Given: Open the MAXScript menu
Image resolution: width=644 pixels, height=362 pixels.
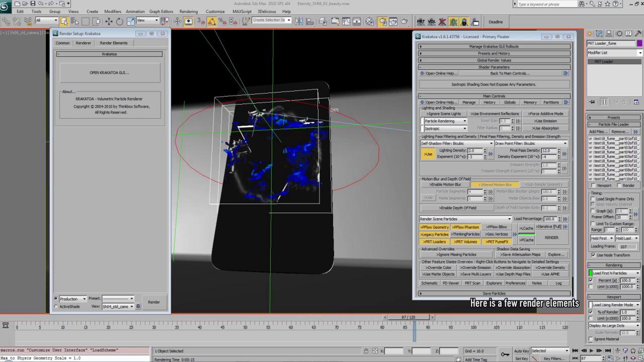Looking at the screenshot, I should (242, 12).
